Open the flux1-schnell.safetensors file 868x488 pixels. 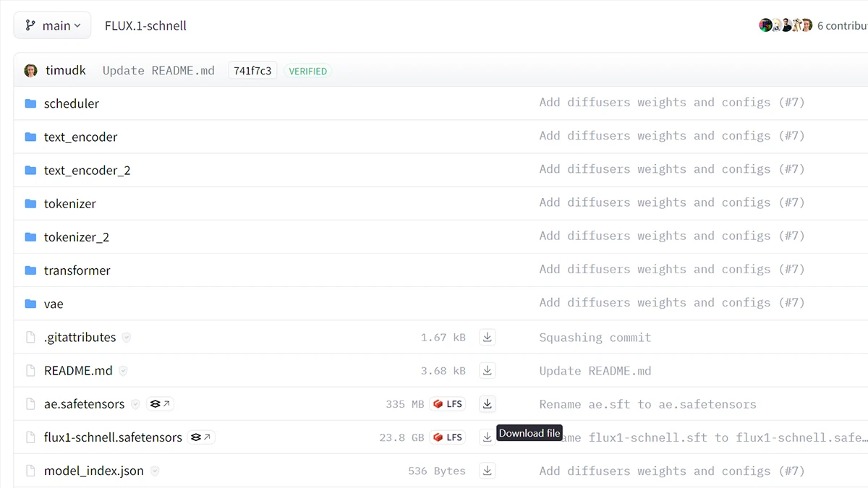(113, 437)
